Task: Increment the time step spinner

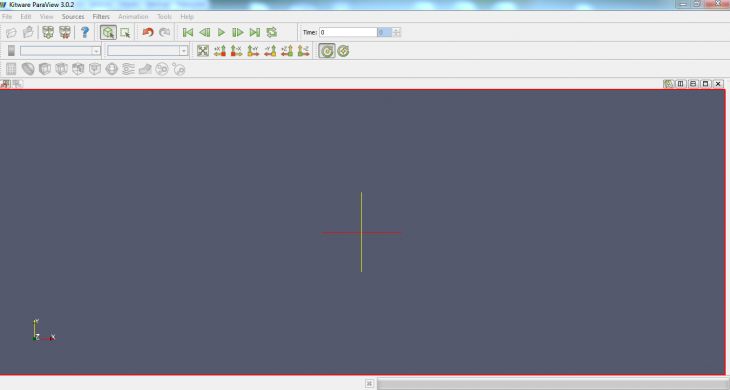Action: tap(396, 30)
